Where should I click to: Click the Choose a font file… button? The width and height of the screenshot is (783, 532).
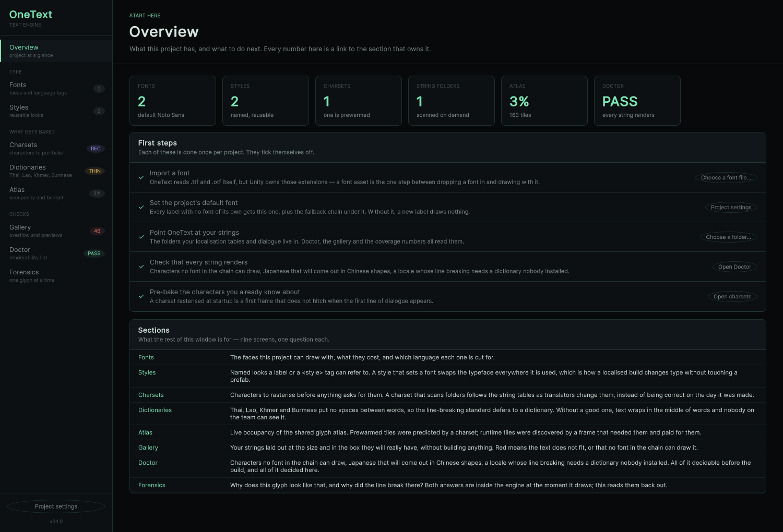(x=726, y=178)
